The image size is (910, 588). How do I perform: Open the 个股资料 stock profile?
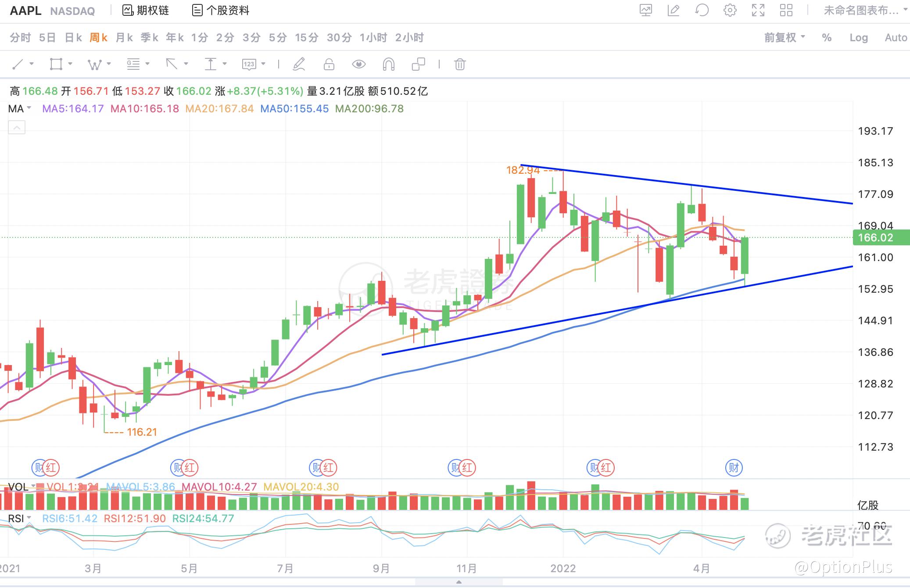click(x=221, y=11)
